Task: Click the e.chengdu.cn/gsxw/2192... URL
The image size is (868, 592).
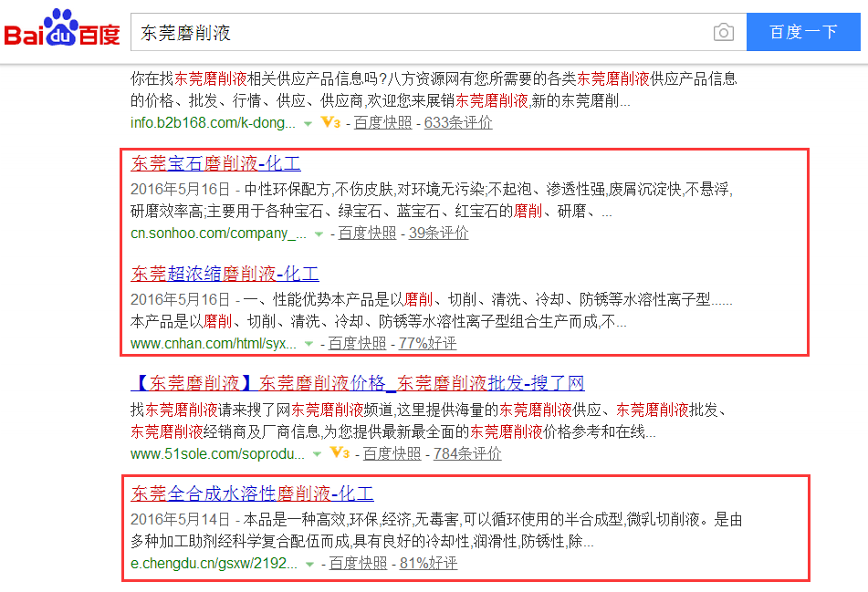Action: pos(214,563)
